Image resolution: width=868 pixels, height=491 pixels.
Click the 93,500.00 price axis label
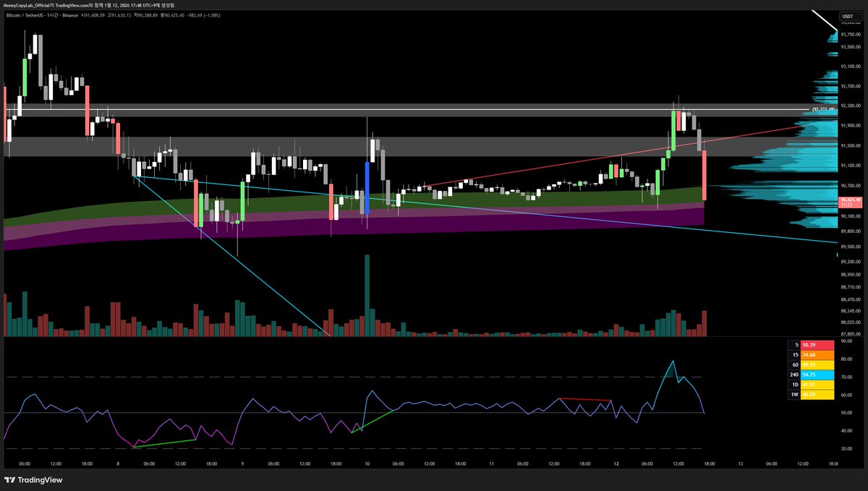click(851, 46)
